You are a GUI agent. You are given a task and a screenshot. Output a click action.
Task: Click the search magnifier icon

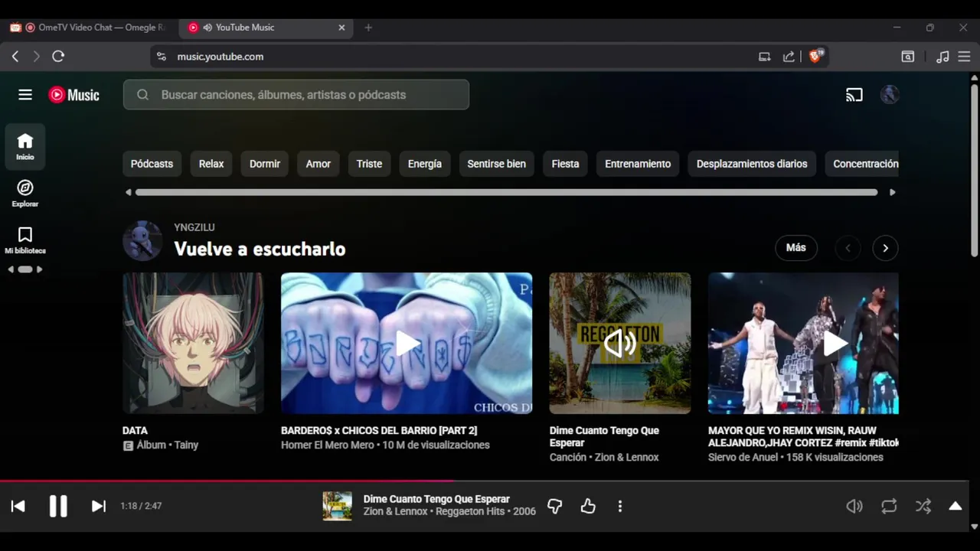(x=142, y=95)
